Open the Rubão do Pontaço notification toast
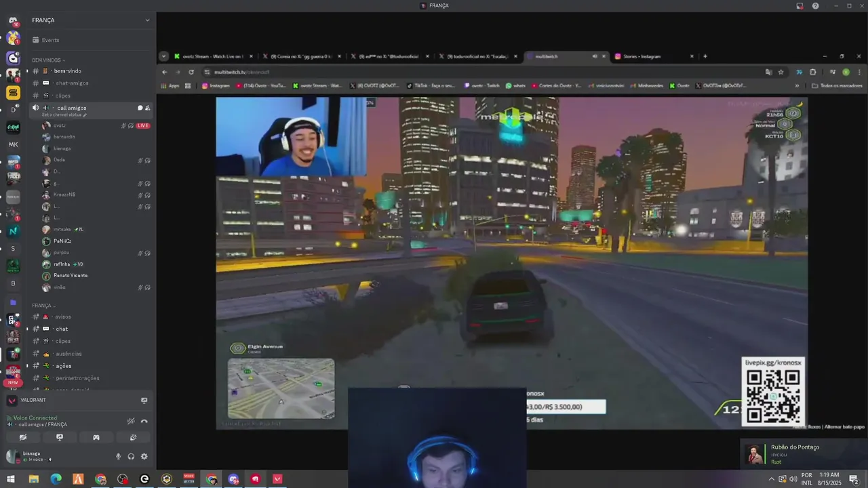The height and width of the screenshot is (488, 868). 804,454
